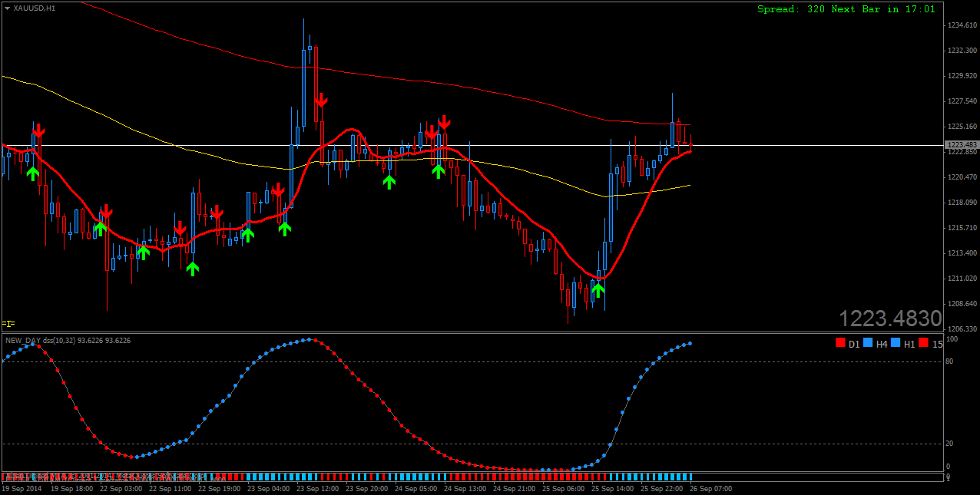
Task: Click the 1211.020 price scale label
Action: point(962,279)
